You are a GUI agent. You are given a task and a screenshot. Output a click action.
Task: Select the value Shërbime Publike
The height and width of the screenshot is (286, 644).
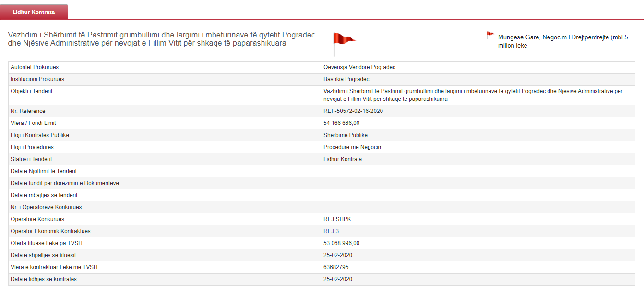[346, 135]
